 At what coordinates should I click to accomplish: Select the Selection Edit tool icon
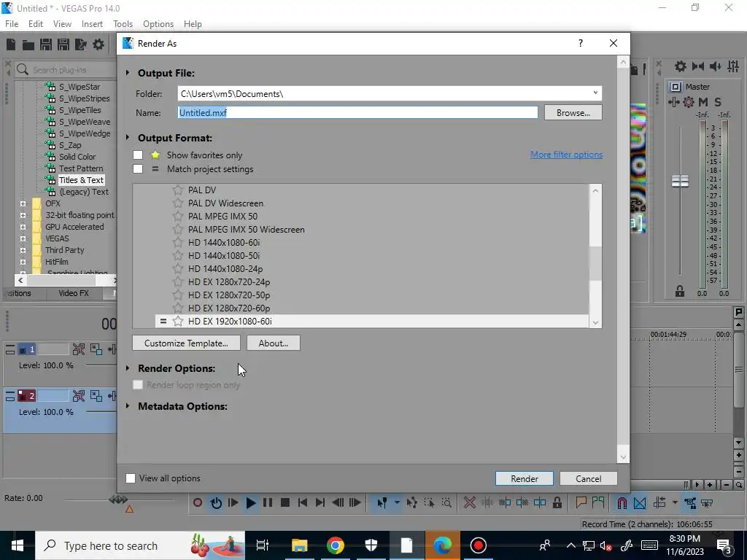point(429,502)
